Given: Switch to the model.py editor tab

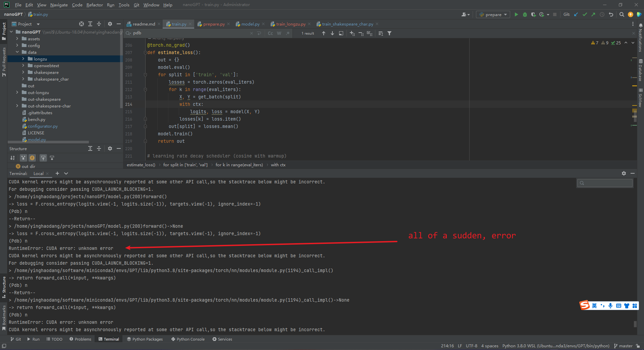Looking at the screenshot, I should pos(250,24).
